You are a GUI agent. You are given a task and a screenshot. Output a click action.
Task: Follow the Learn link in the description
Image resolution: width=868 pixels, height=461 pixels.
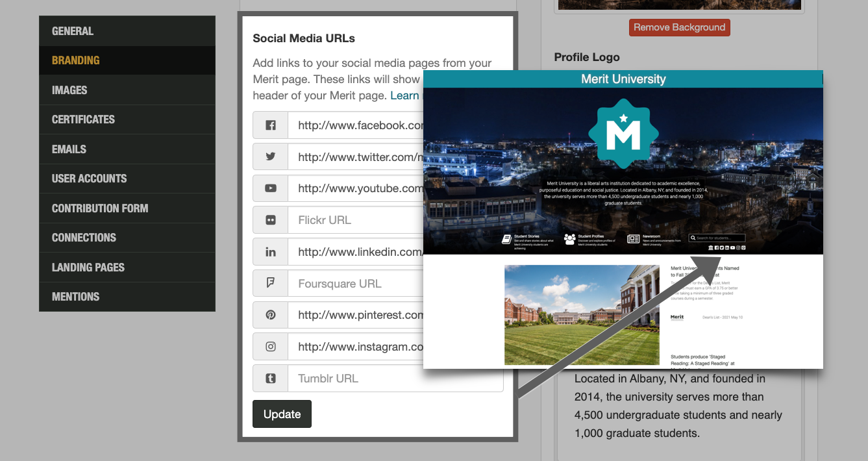tap(404, 95)
